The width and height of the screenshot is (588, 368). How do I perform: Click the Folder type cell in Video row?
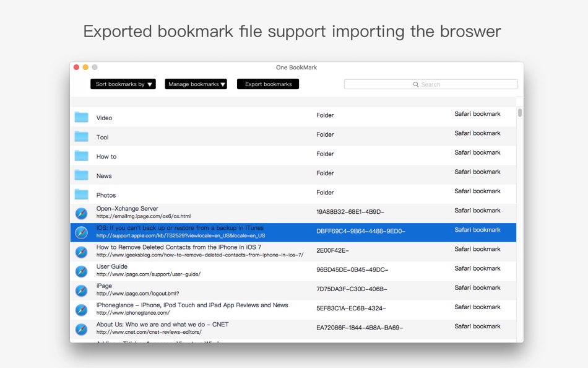click(325, 115)
